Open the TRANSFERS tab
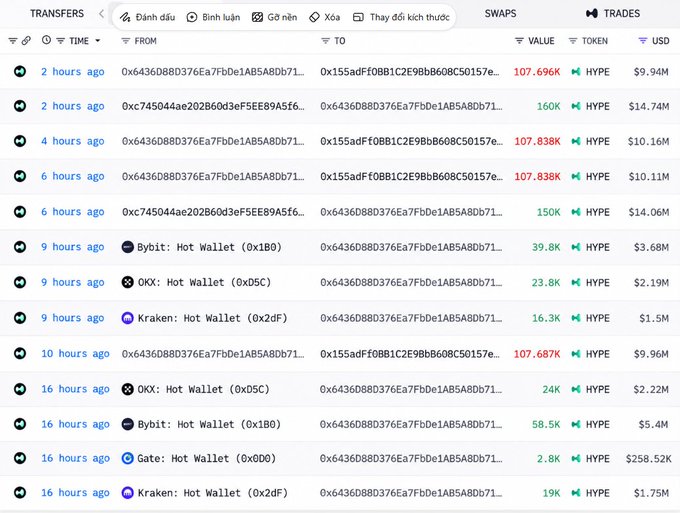680x513 pixels. tap(57, 13)
